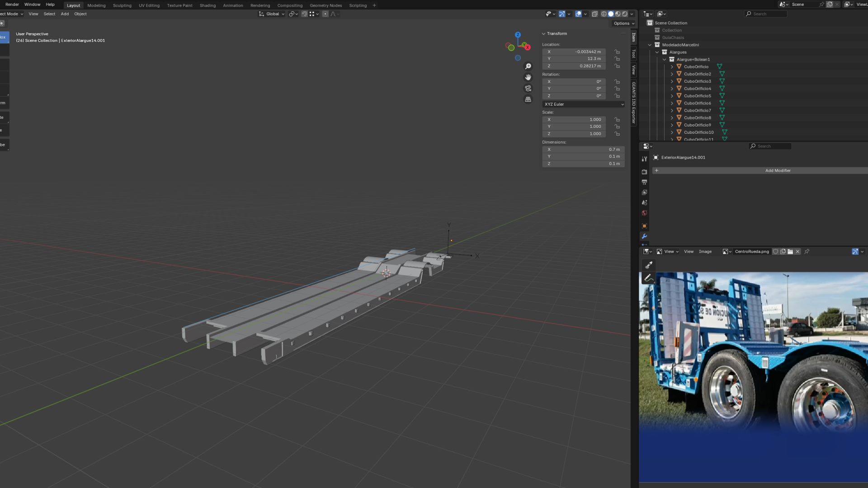Click the pan hand icon in viewport
Image resolution: width=868 pixels, height=488 pixels.
528,77
